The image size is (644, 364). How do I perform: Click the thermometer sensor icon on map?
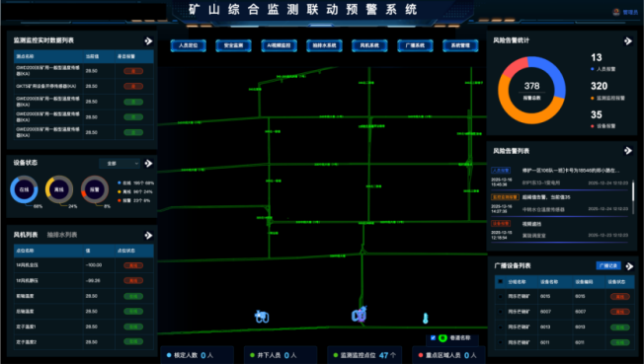tap(426, 318)
